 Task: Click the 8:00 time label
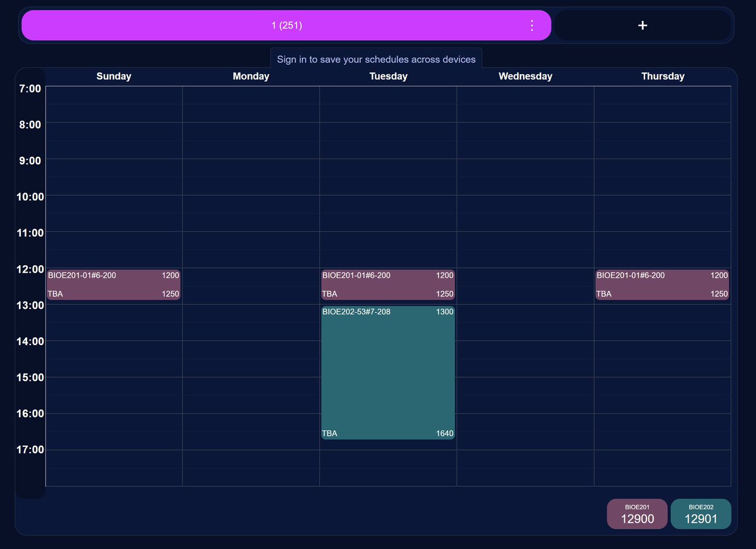tap(31, 125)
